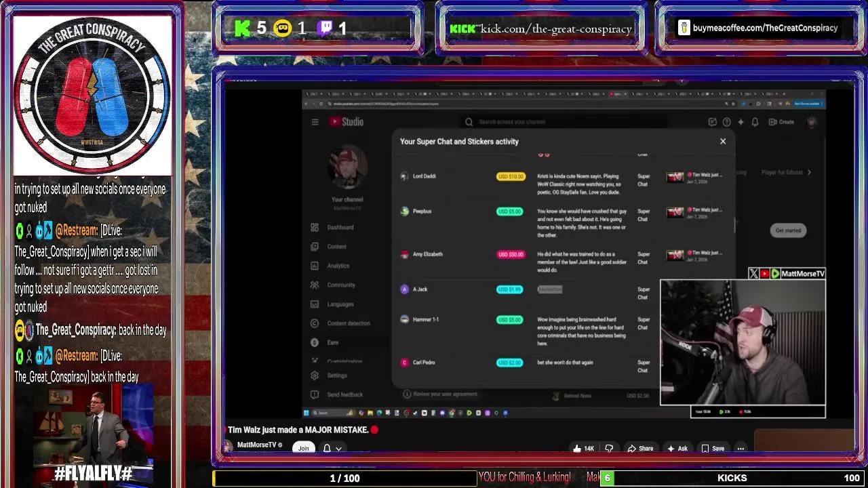Open the Studio header comment-box icon
The image size is (868, 488).
(x=712, y=122)
